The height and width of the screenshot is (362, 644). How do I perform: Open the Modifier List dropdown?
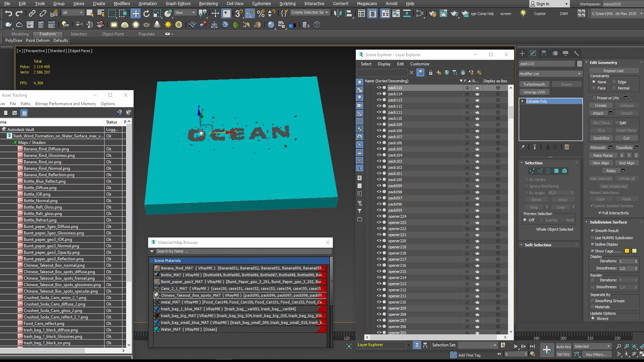pyautogui.click(x=550, y=74)
